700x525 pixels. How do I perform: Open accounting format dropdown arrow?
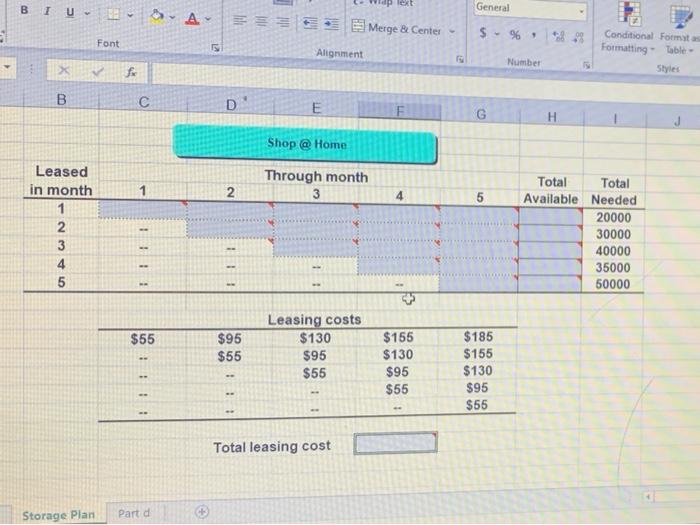pyautogui.click(x=497, y=34)
